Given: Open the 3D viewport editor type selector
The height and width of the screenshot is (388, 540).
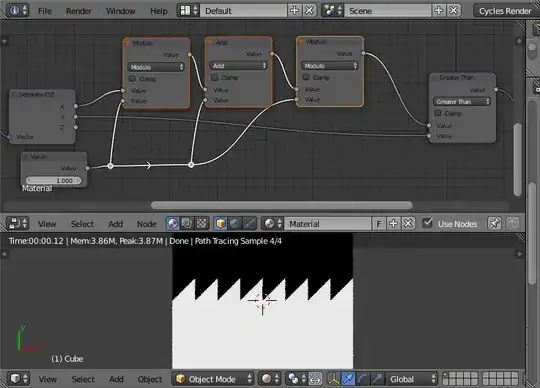Looking at the screenshot, I should 18,379.
